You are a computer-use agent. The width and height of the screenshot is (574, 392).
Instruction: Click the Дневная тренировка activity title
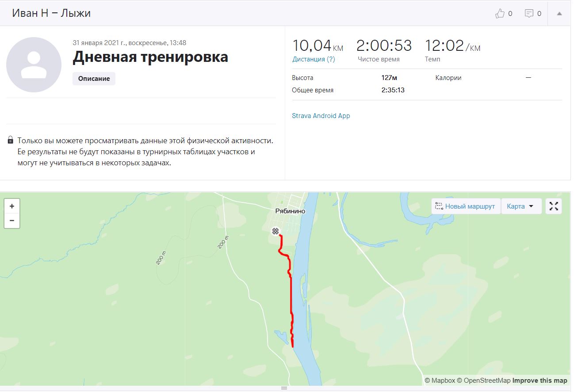[150, 57]
